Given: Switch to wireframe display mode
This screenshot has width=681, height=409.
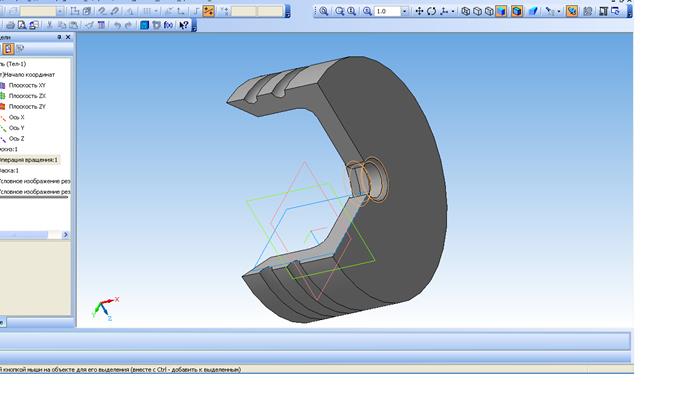Looking at the screenshot, I should tap(466, 11).
